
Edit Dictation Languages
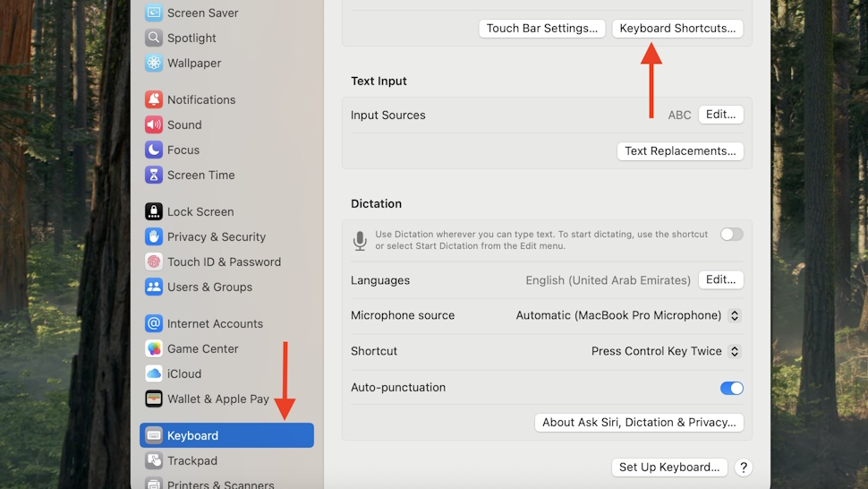pyautogui.click(x=720, y=279)
